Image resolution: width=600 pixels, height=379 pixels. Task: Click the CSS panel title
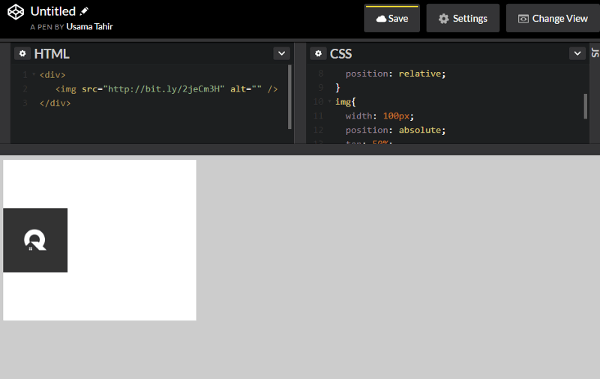[x=341, y=54]
